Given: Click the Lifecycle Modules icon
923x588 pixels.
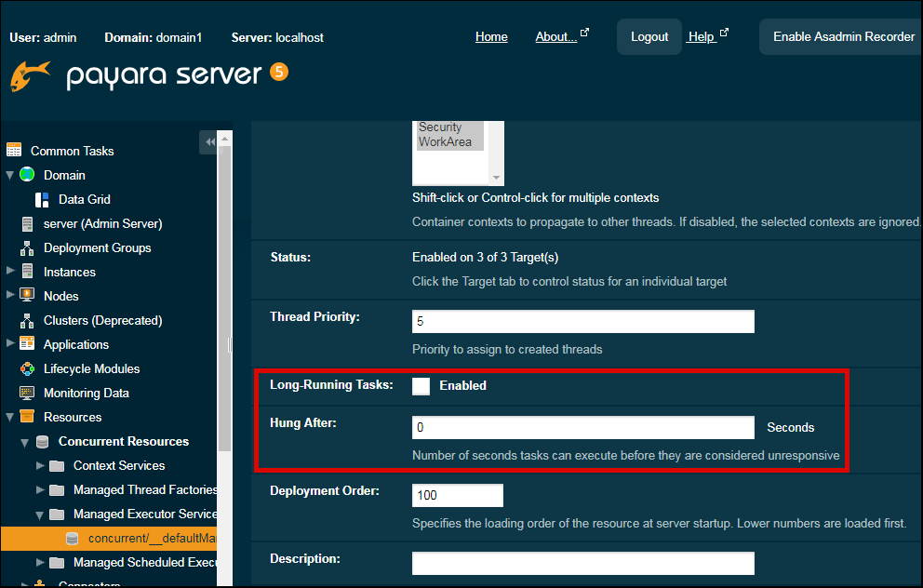Looking at the screenshot, I should pos(27,368).
